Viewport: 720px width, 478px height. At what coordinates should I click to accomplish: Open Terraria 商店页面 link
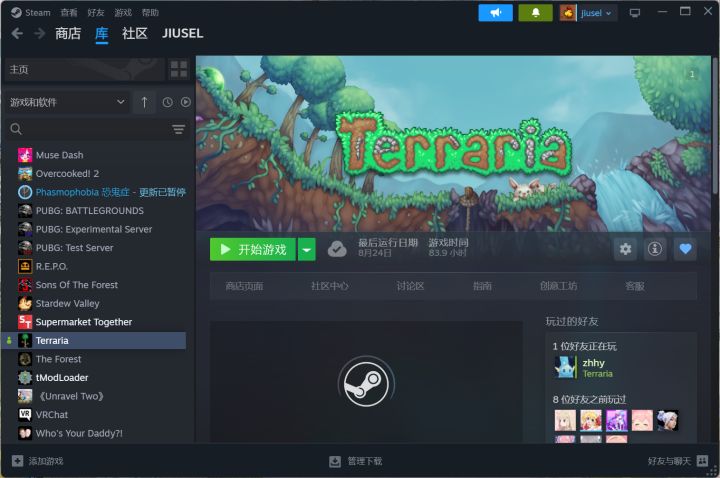[244, 286]
